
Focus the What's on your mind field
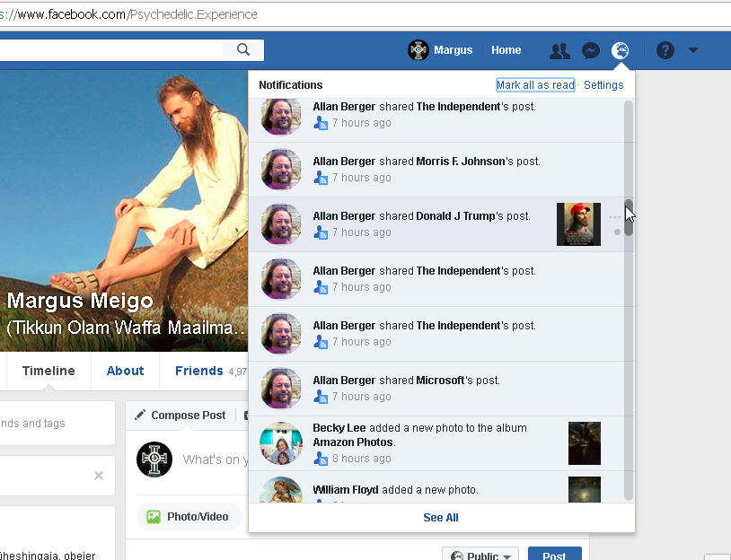(215, 459)
